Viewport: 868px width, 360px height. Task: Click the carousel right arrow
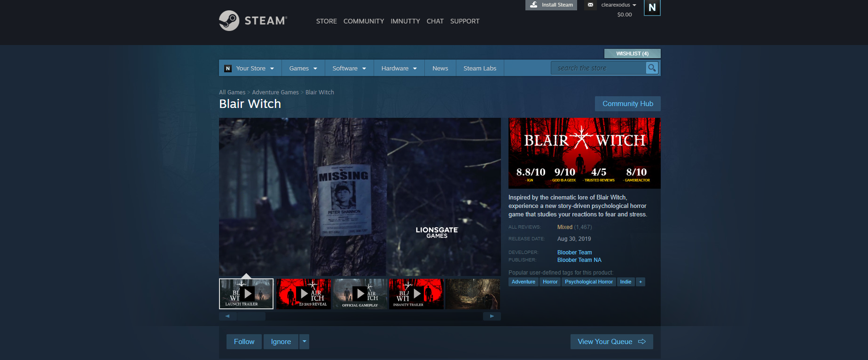tap(492, 316)
